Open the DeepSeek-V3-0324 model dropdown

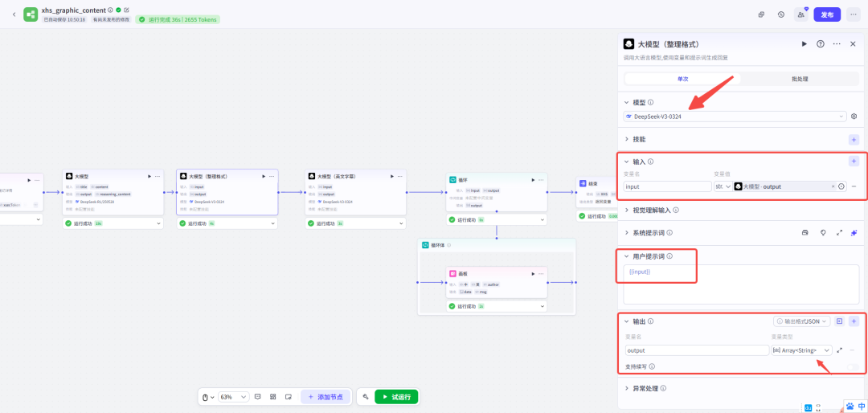tap(735, 117)
